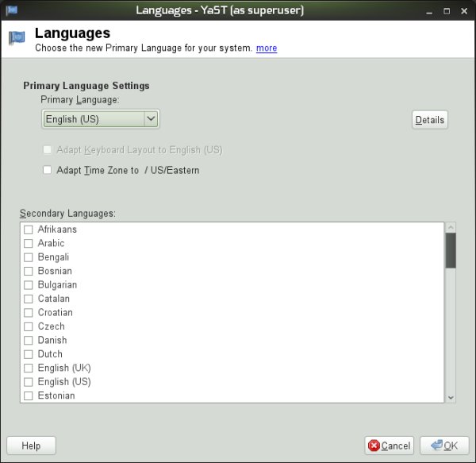
Task: Click the language list scrollbar thumb
Action: (450, 249)
